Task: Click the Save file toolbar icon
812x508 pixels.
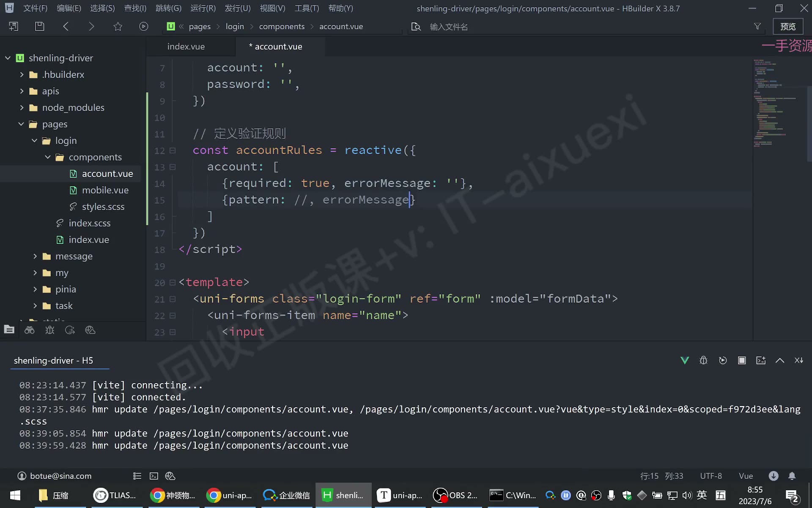Action: [39, 26]
